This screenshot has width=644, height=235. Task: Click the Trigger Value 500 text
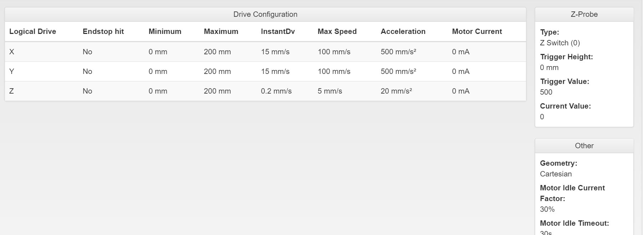pyautogui.click(x=546, y=92)
